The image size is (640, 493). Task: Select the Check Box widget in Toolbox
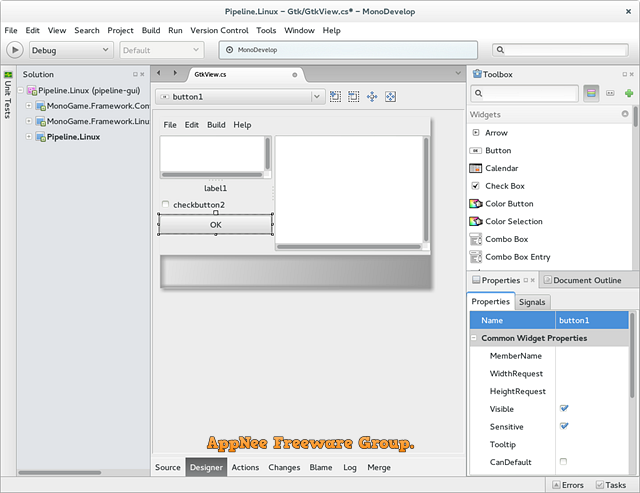[551, 186]
